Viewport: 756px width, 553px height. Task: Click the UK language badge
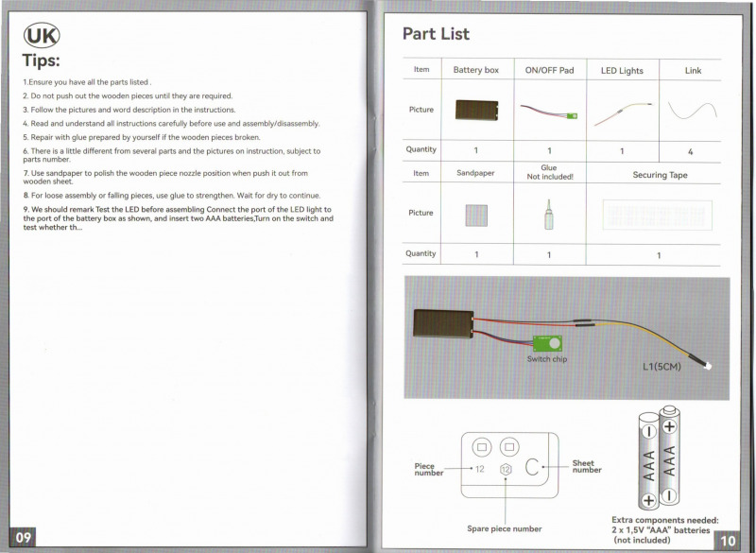coord(42,36)
